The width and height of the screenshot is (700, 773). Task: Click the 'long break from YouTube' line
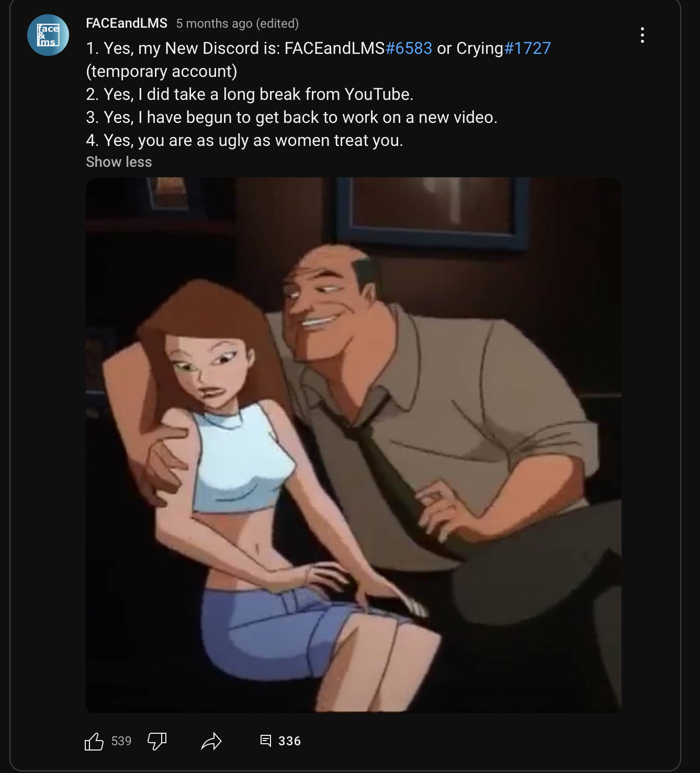[250, 94]
